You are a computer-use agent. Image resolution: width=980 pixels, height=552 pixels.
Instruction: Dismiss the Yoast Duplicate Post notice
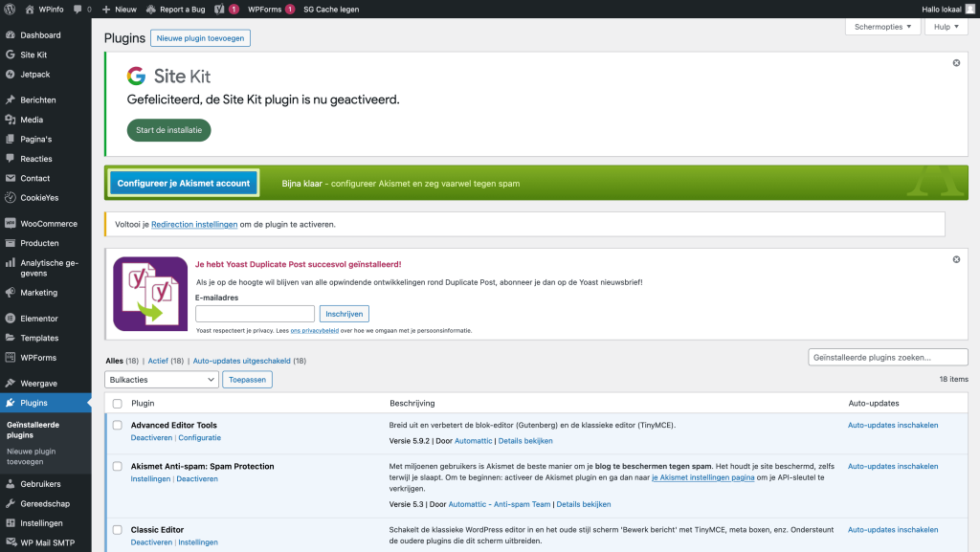click(956, 259)
